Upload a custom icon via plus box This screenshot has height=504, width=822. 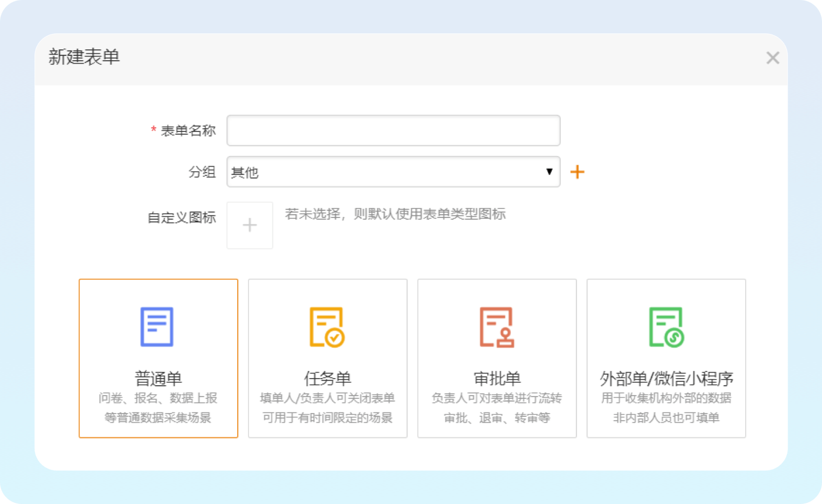pos(250,225)
